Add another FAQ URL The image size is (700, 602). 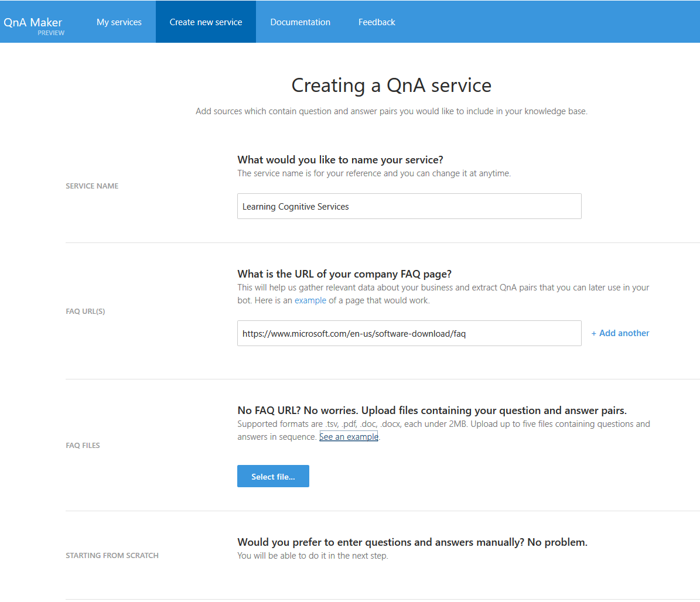620,333
